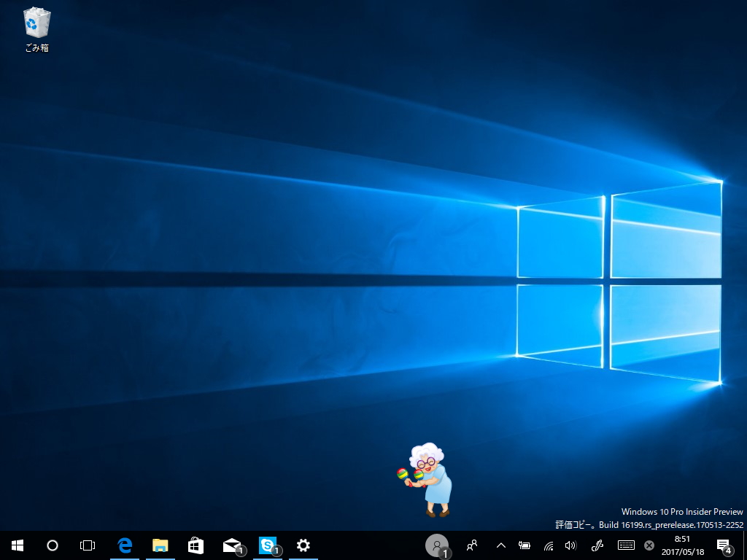The width and height of the screenshot is (747, 560).
Task: Open the My People icon
Action: [x=472, y=545]
